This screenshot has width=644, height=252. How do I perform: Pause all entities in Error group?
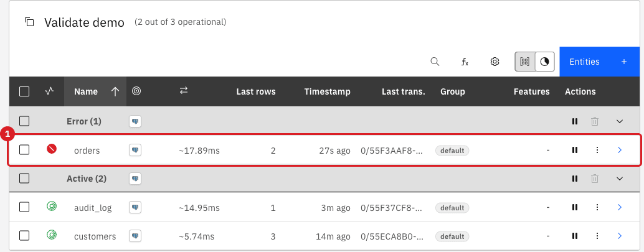pos(575,121)
